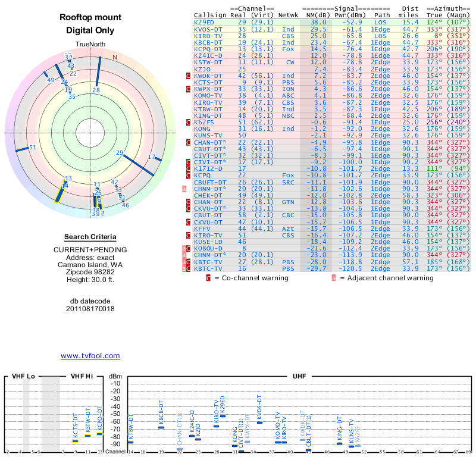Click co-channel warning icon beside KWDK-DT
The height and width of the screenshot is (457, 476).
click(x=189, y=76)
